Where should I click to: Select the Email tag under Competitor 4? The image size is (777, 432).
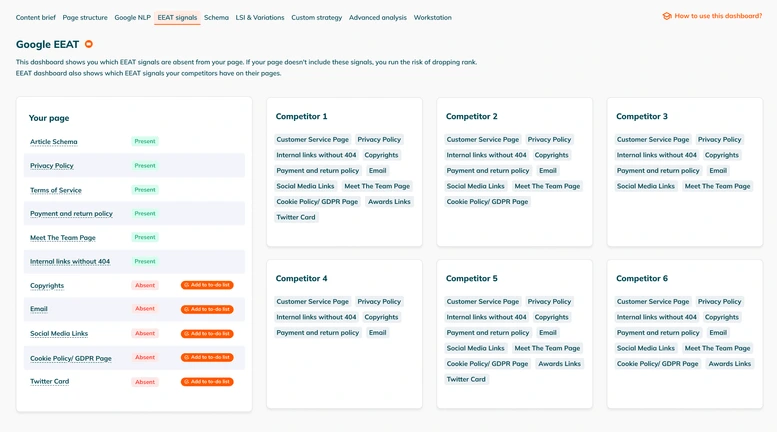pos(377,333)
